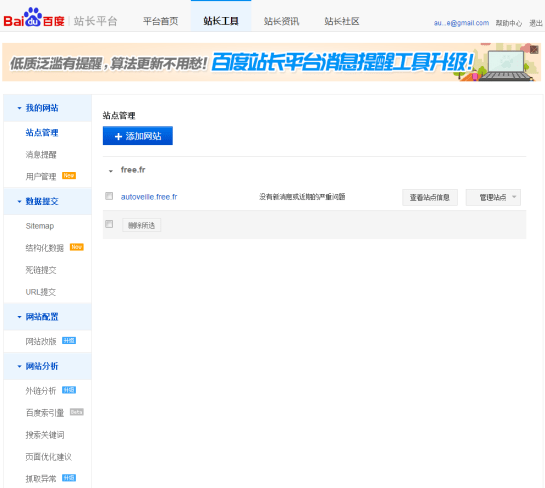The width and height of the screenshot is (545, 488).
Task: Open 死链提交 in the sidebar
Action: coord(41,270)
